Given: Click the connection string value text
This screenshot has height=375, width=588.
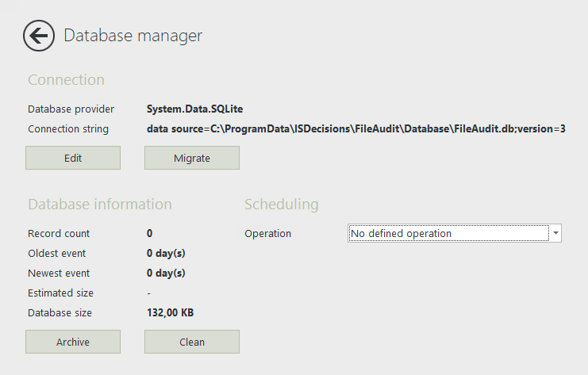Looking at the screenshot, I should click(355, 129).
